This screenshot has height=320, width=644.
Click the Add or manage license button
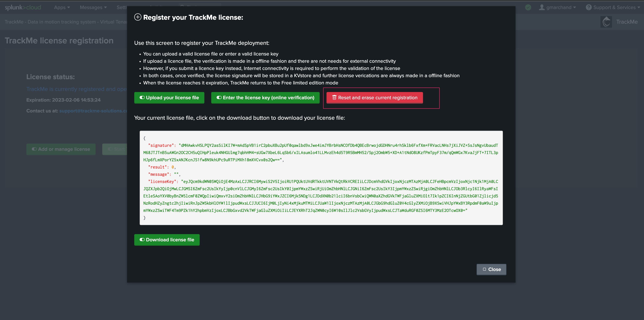click(x=61, y=149)
